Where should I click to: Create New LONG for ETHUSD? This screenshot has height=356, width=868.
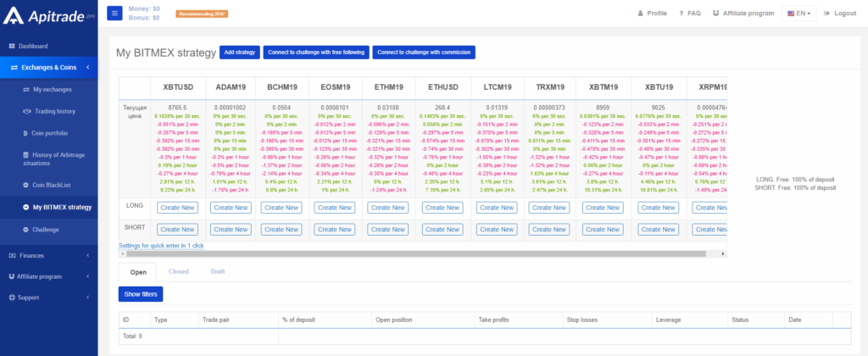point(442,208)
